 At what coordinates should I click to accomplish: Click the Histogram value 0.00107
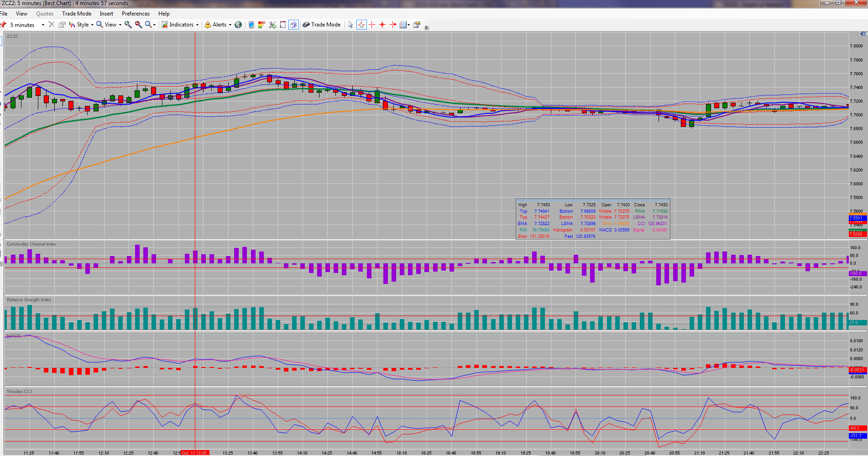[x=588, y=230]
